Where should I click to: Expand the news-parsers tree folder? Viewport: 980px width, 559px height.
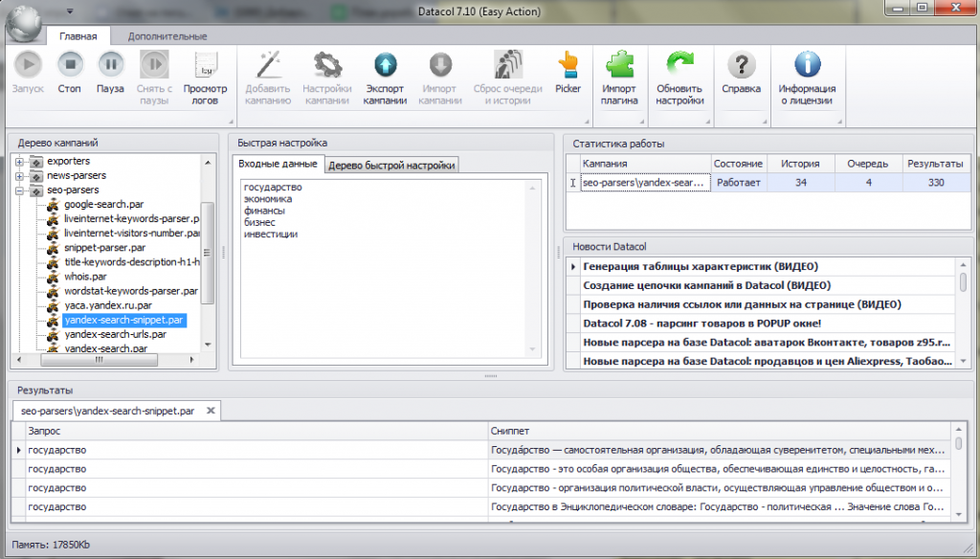20,176
